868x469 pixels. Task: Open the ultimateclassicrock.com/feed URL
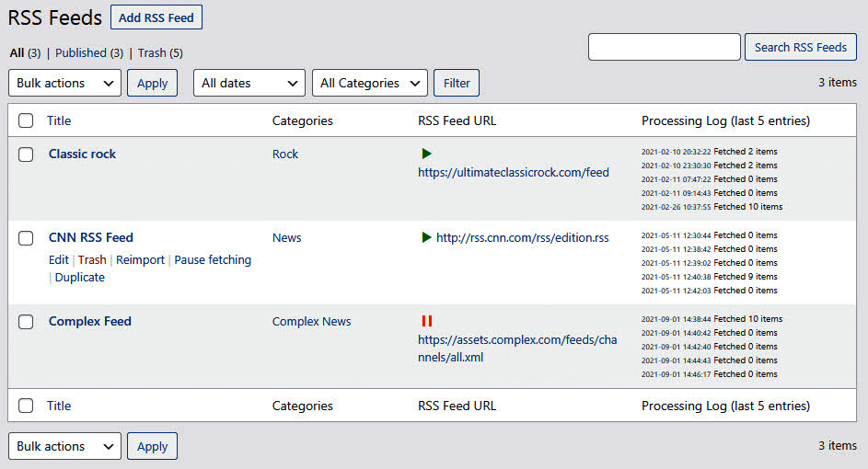pyautogui.click(x=514, y=173)
